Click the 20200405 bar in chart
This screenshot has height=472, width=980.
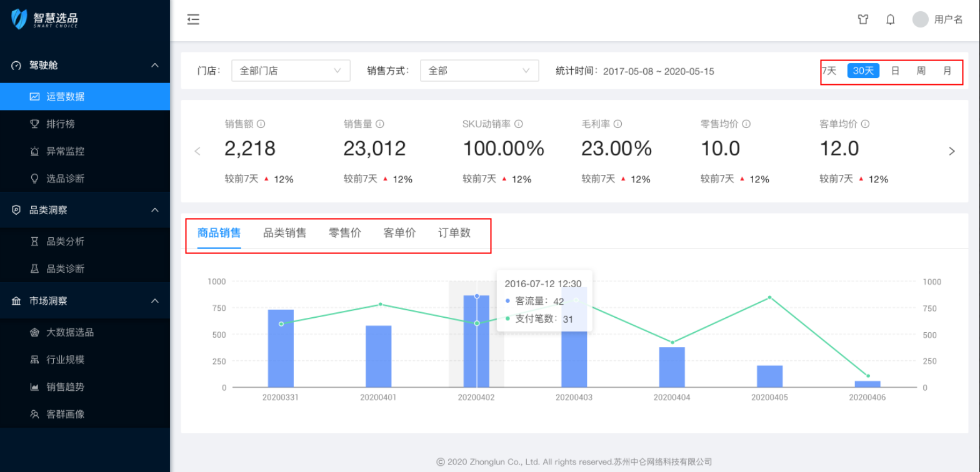(x=769, y=376)
